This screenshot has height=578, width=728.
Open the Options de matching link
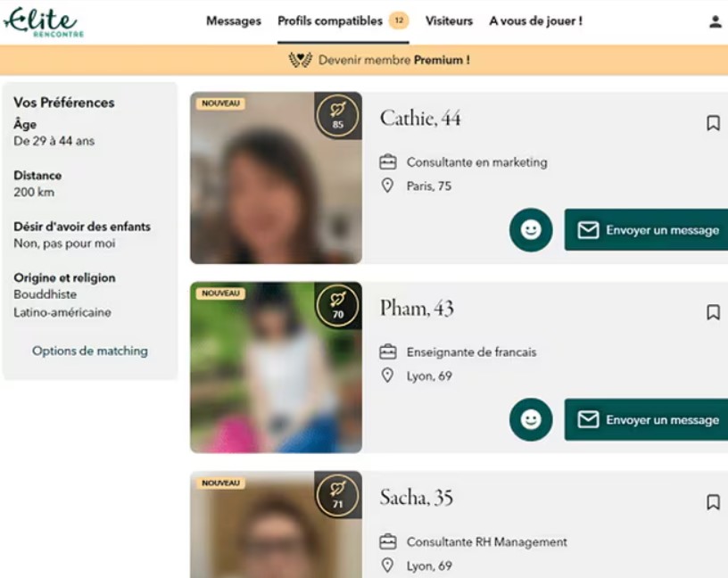pos(90,351)
